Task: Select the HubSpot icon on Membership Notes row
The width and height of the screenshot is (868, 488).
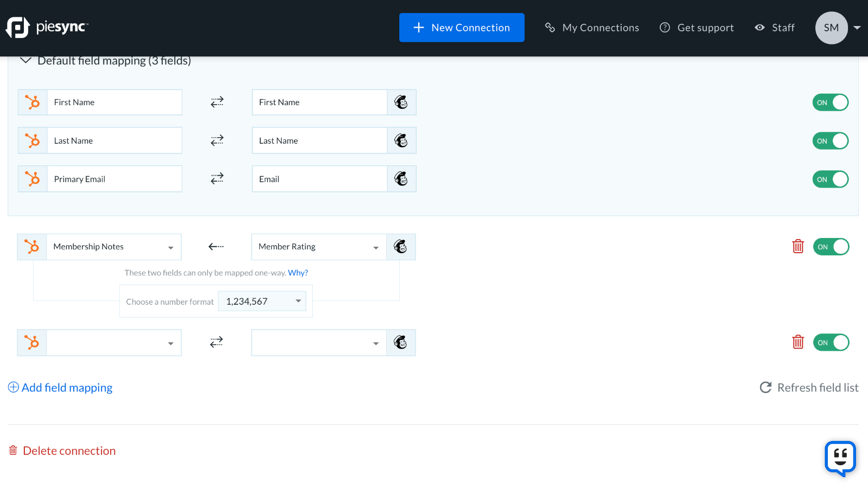Action: [31, 247]
